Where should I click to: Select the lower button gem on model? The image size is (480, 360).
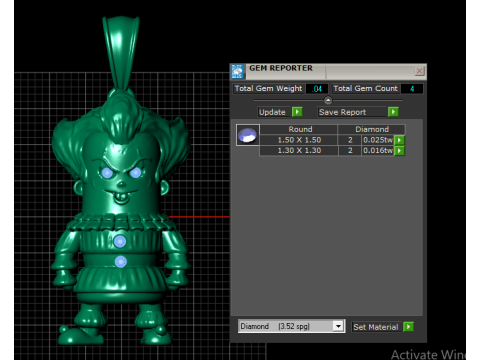pos(121,262)
